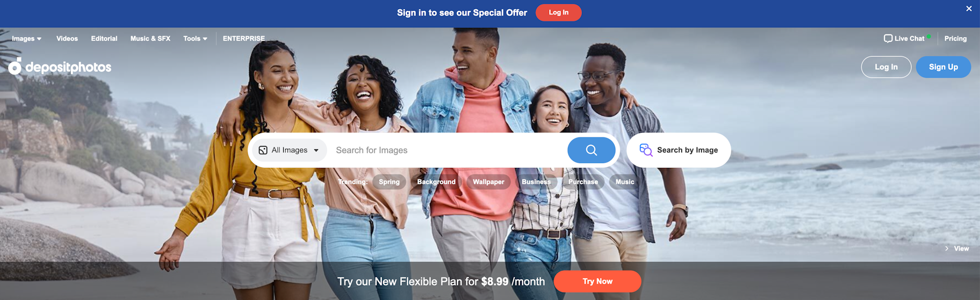Screen dimensions: 980x300
Task: Click the All Images picture icon
Action: pyautogui.click(x=263, y=150)
